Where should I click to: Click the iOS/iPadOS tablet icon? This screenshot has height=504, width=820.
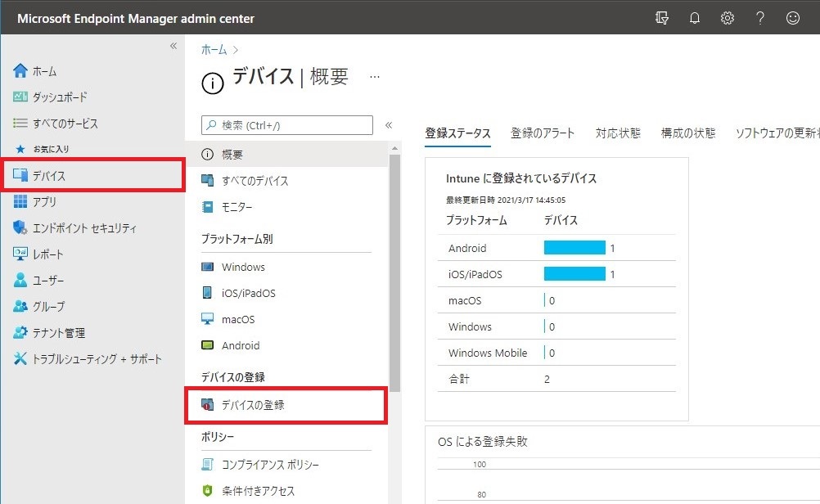[207, 293]
